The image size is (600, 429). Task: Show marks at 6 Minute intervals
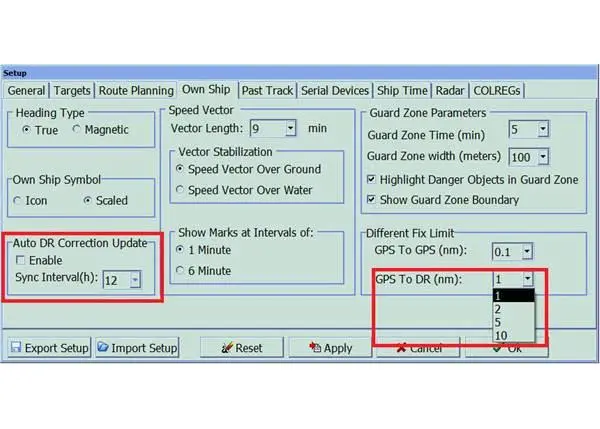180,270
